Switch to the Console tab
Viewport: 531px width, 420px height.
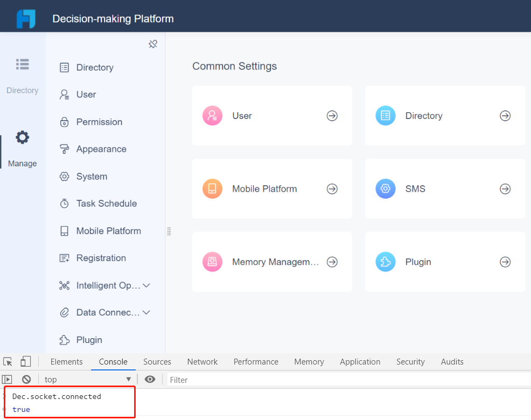[113, 362]
